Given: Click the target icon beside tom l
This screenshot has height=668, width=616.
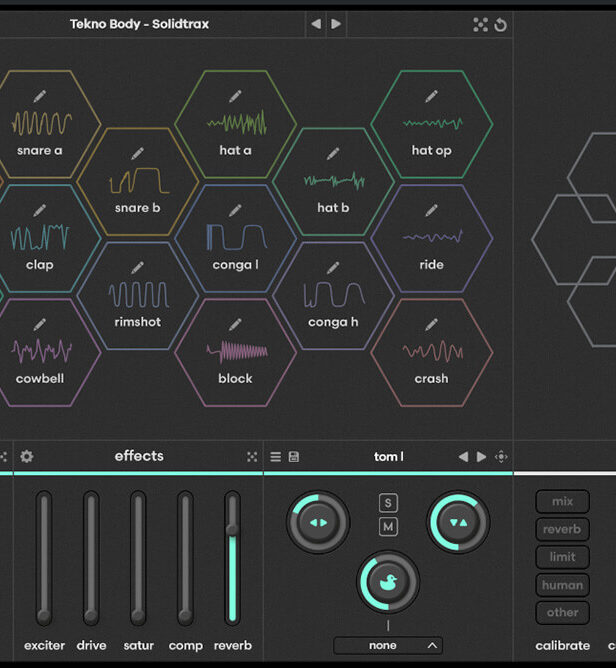Looking at the screenshot, I should pos(501,457).
